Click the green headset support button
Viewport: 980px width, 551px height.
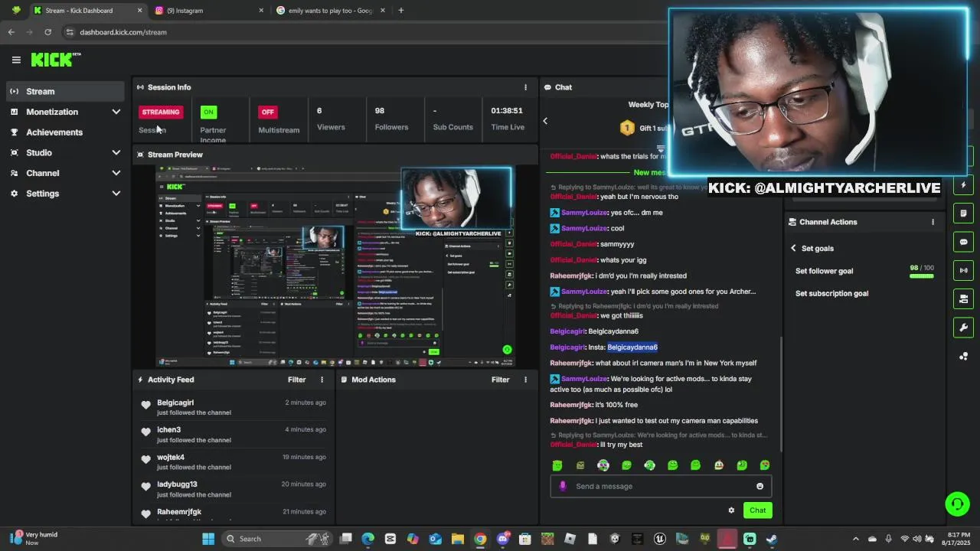pyautogui.click(x=957, y=504)
